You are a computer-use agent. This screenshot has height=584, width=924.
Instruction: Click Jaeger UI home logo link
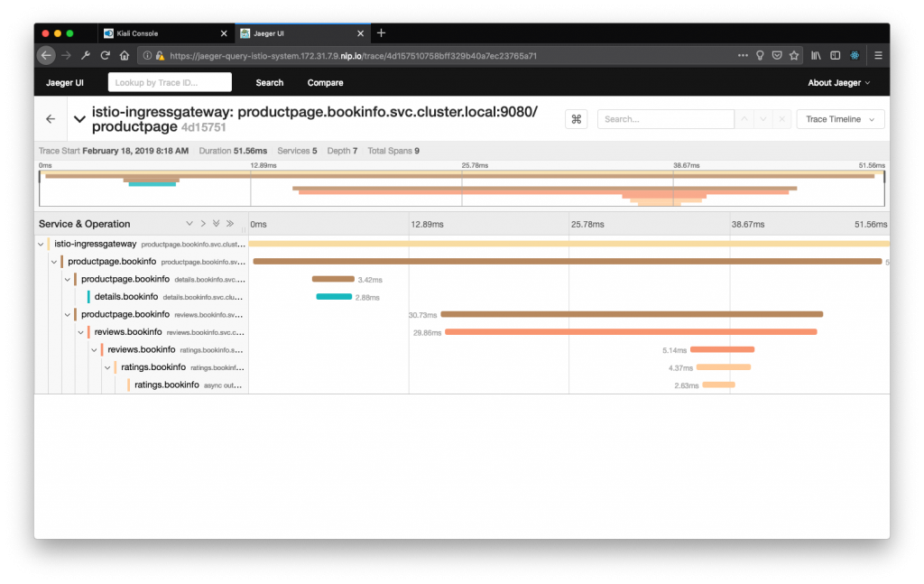point(65,82)
